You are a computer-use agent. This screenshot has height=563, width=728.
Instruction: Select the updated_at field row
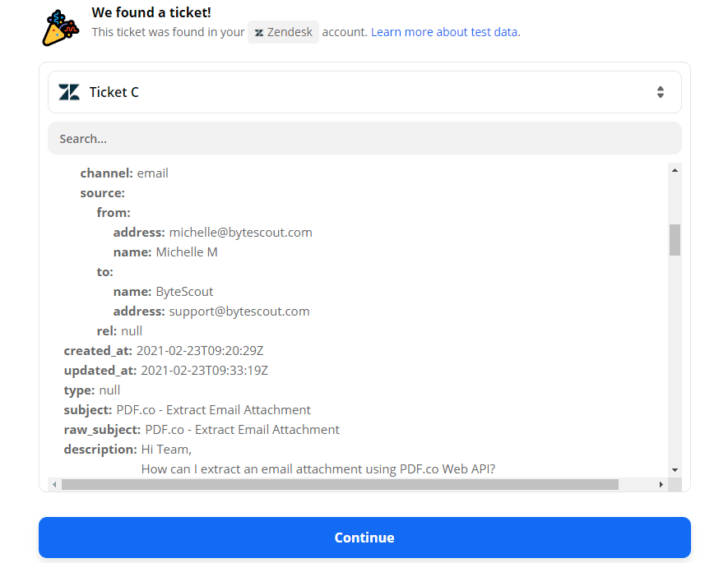[166, 370]
